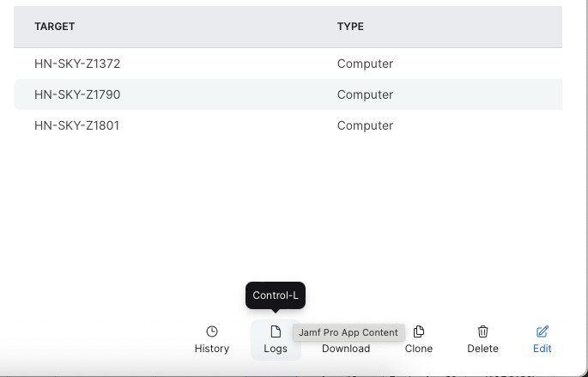Click the History text label

point(212,349)
